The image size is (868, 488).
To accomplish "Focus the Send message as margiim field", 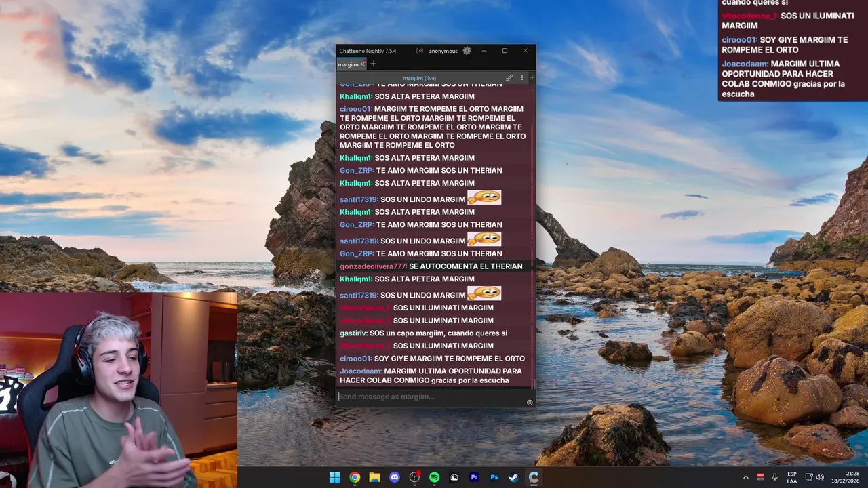I will [431, 396].
